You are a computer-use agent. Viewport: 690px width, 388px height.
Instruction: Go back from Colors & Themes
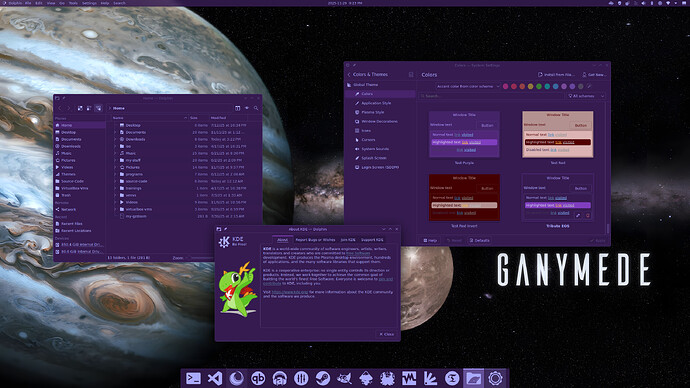(349, 75)
